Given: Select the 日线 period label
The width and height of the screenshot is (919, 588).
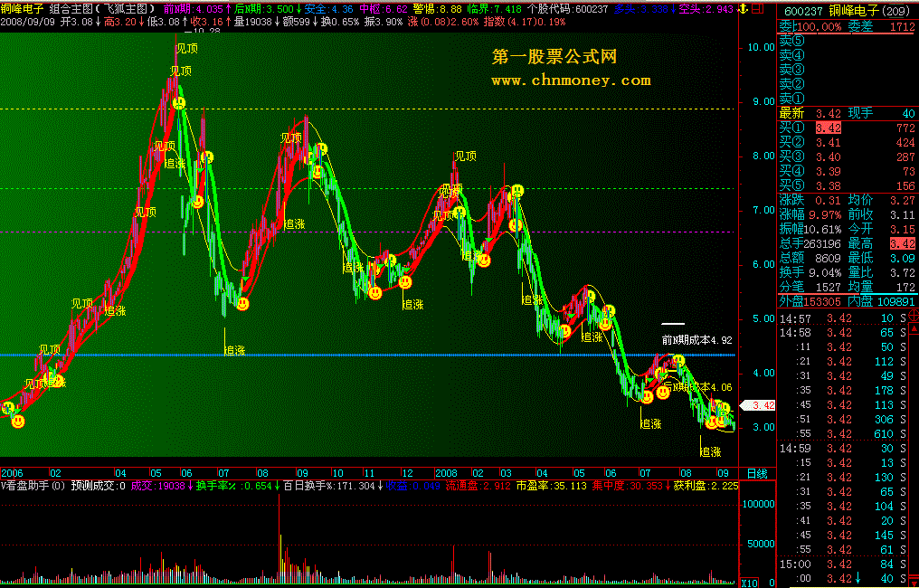Looking at the screenshot, I should coord(757,473).
